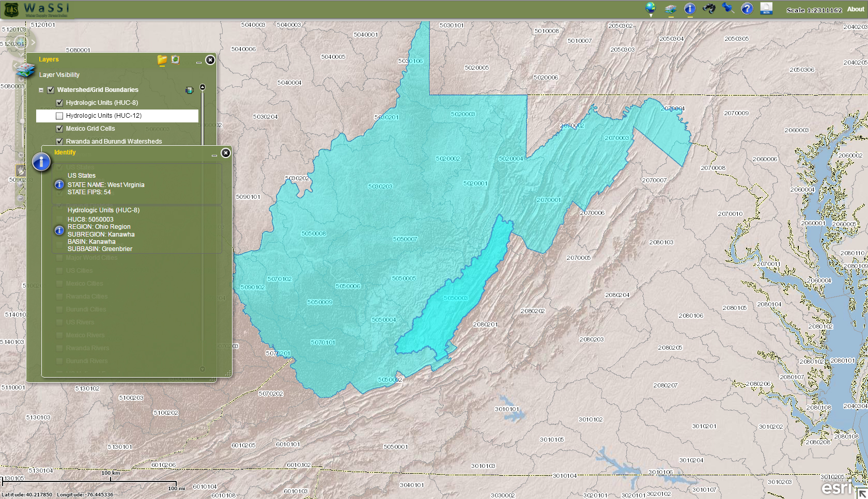Collapse the Watershed/Grid Boundaries group

tap(41, 90)
